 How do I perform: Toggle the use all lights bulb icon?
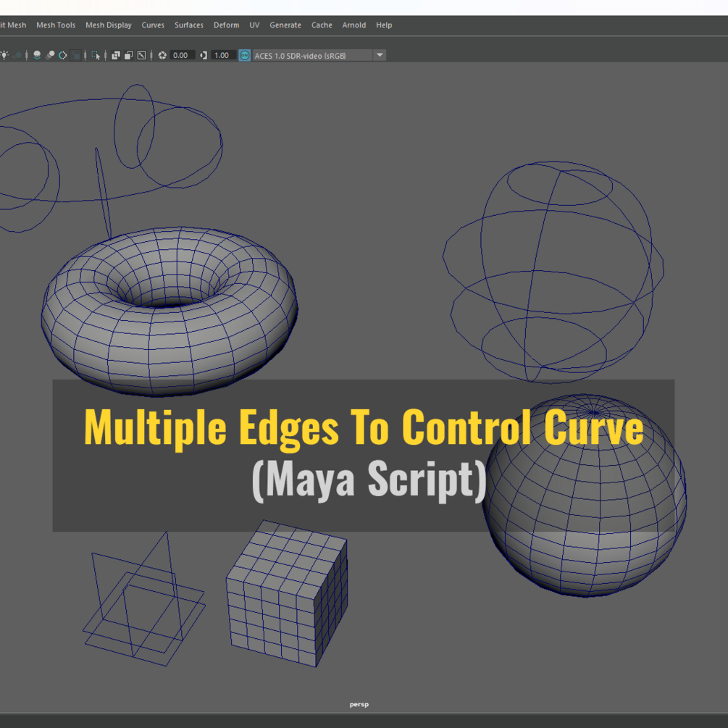pyautogui.click(x=4, y=55)
